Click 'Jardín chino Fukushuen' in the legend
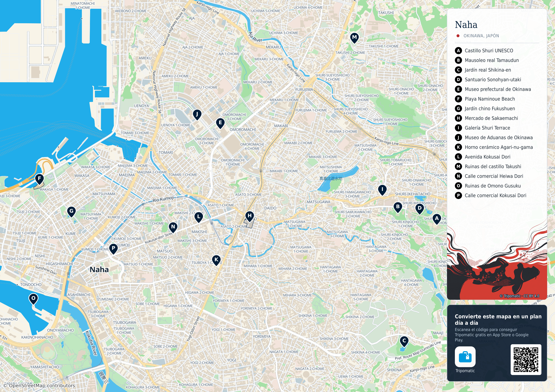The width and height of the screenshot is (555, 392). pyautogui.click(x=485, y=109)
